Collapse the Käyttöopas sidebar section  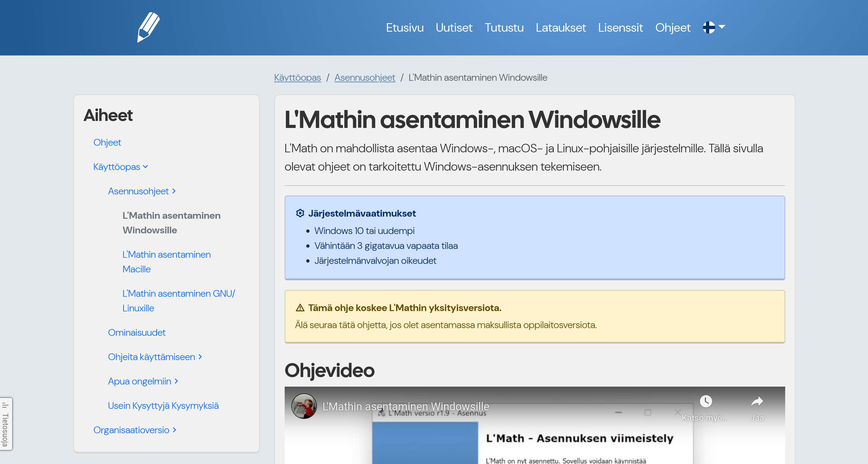pyautogui.click(x=121, y=167)
